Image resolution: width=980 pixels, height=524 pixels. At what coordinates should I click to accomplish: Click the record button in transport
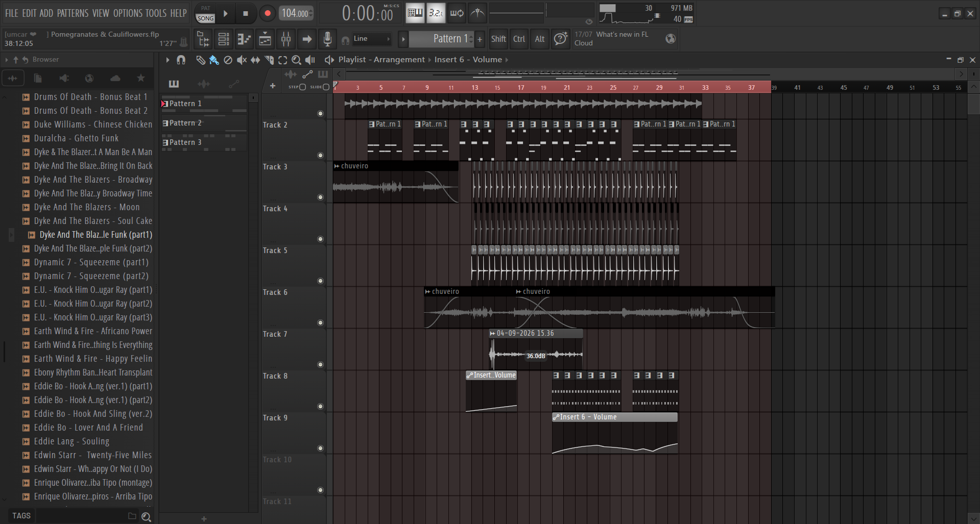tap(267, 14)
